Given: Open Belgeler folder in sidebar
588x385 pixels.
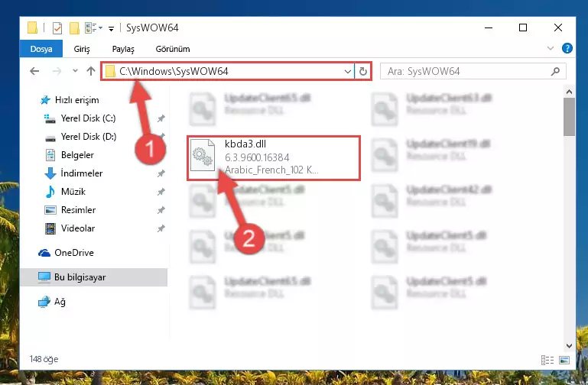Looking at the screenshot, I should click(77, 155).
